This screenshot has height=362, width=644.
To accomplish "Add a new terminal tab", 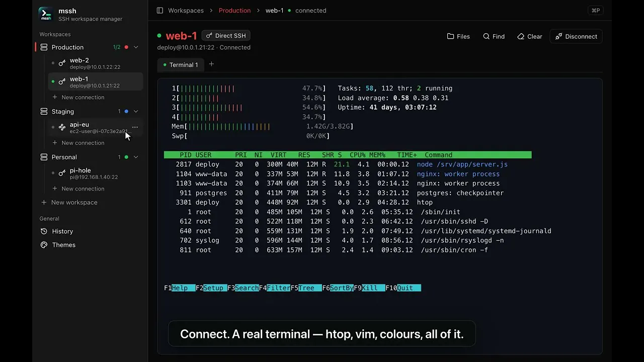I will (x=211, y=64).
